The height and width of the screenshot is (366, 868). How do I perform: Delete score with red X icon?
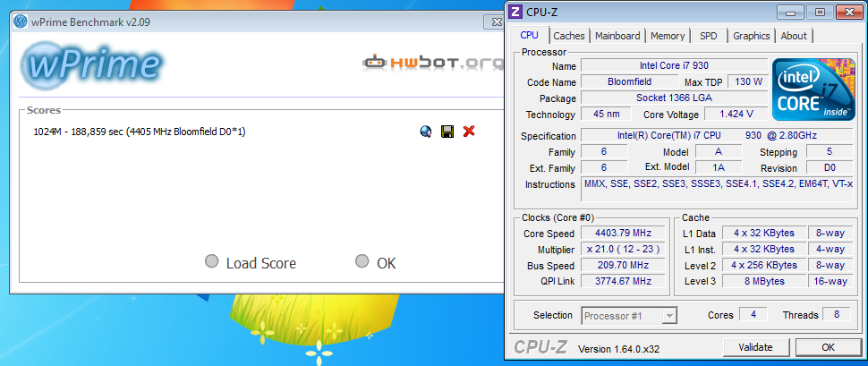pyautogui.click(x=469, y=132)
